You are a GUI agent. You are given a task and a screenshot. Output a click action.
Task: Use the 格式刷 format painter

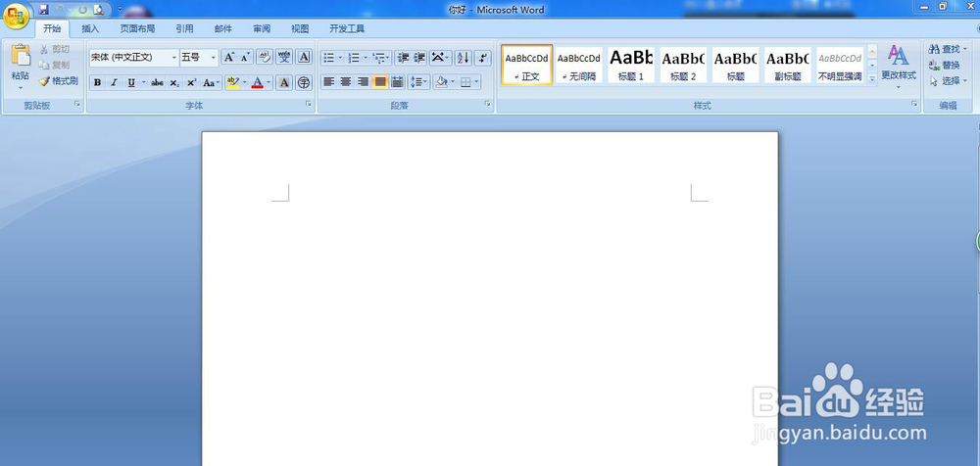tap(58, 80)
